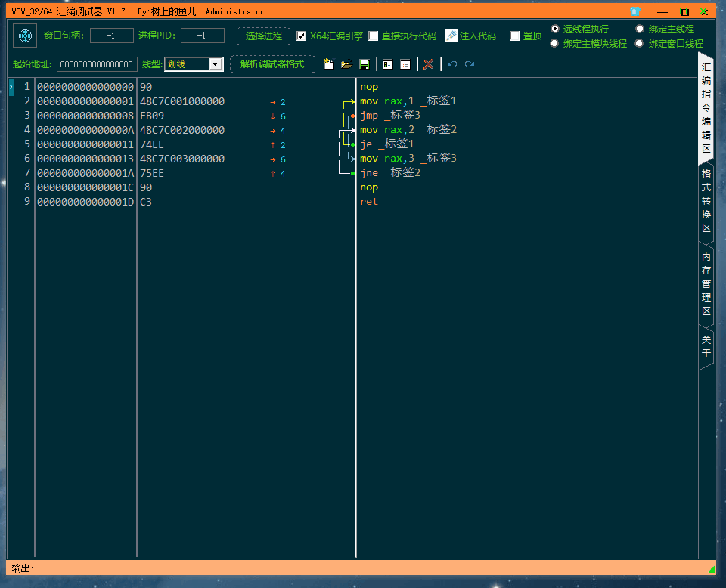
Task: Click the instruction mov rax,2 _标签2
Action: tap(408, 129)
